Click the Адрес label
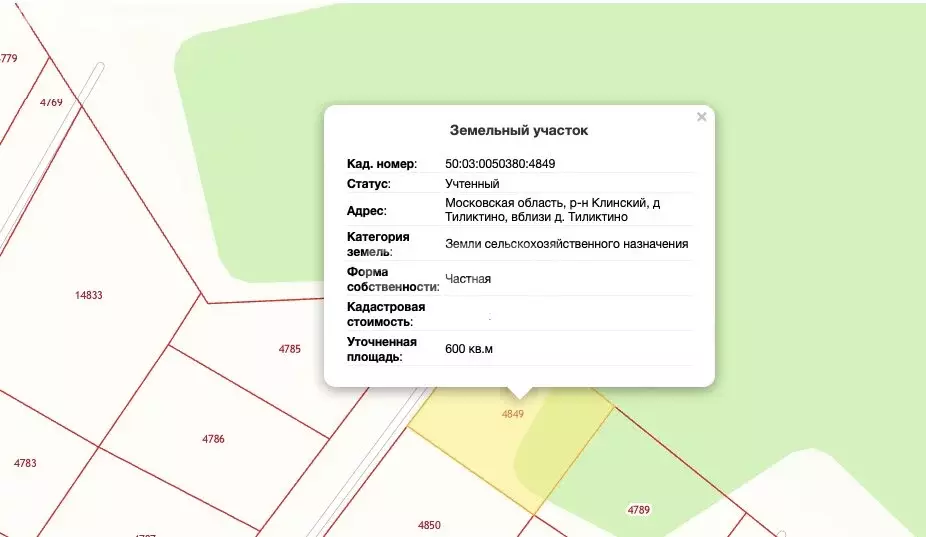Screen dimensions: 926x537 366,211
